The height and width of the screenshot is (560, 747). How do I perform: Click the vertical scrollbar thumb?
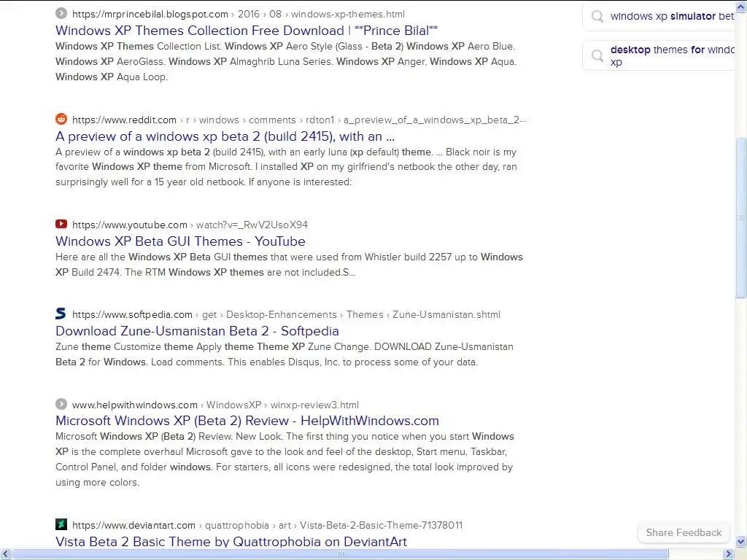pos(741,217)
